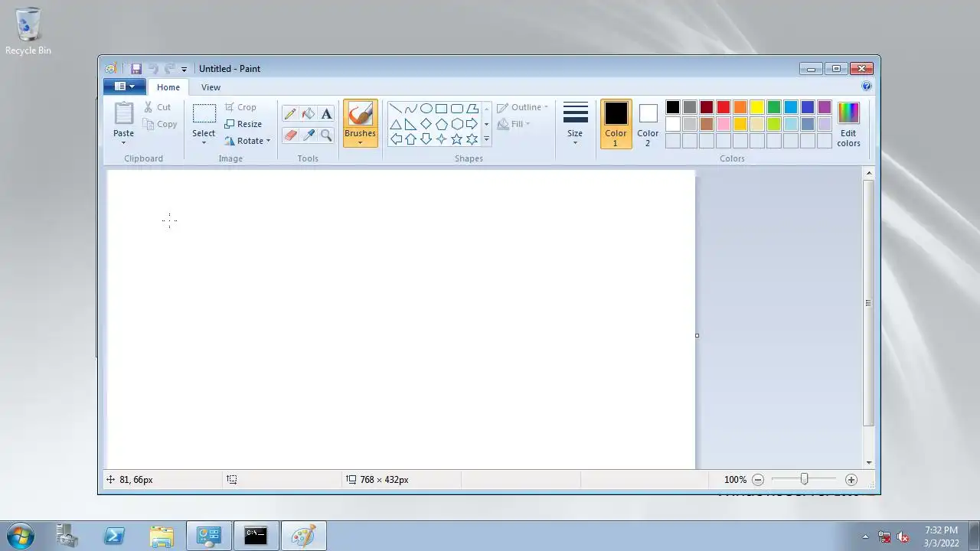Zoom out with the minus button

[x=758, y=480]
